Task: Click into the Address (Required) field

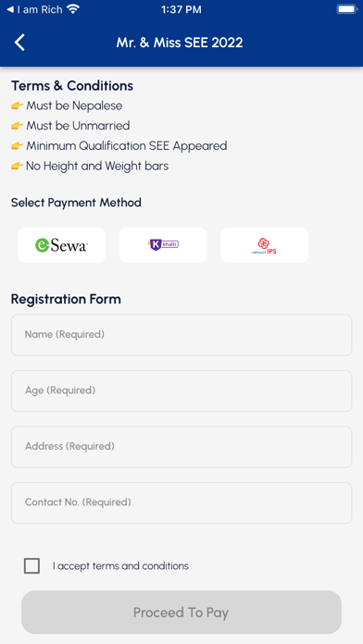Action: [181, 447]
